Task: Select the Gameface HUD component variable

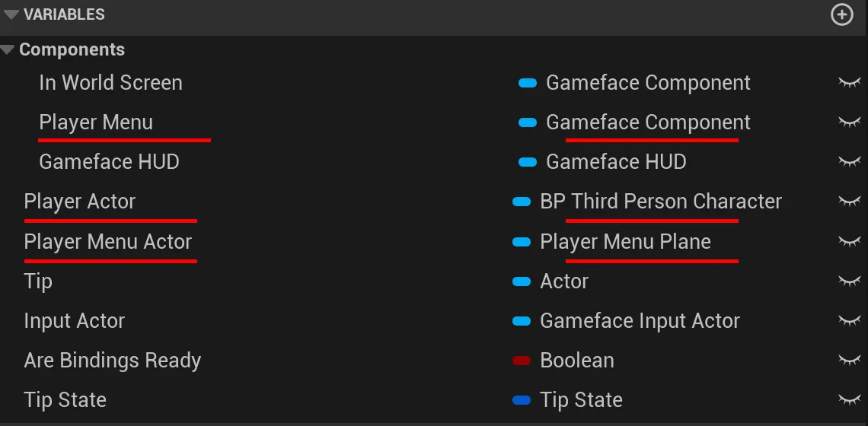Action: [109, 162]
